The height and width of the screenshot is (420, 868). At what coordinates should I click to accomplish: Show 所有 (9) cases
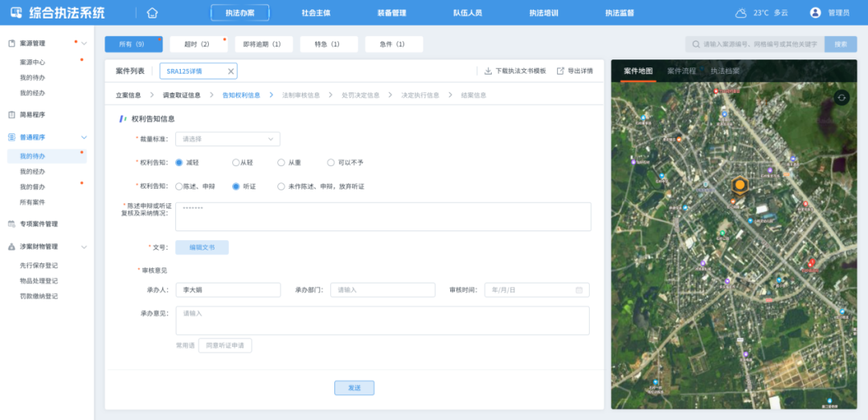[x=133, y=44]
